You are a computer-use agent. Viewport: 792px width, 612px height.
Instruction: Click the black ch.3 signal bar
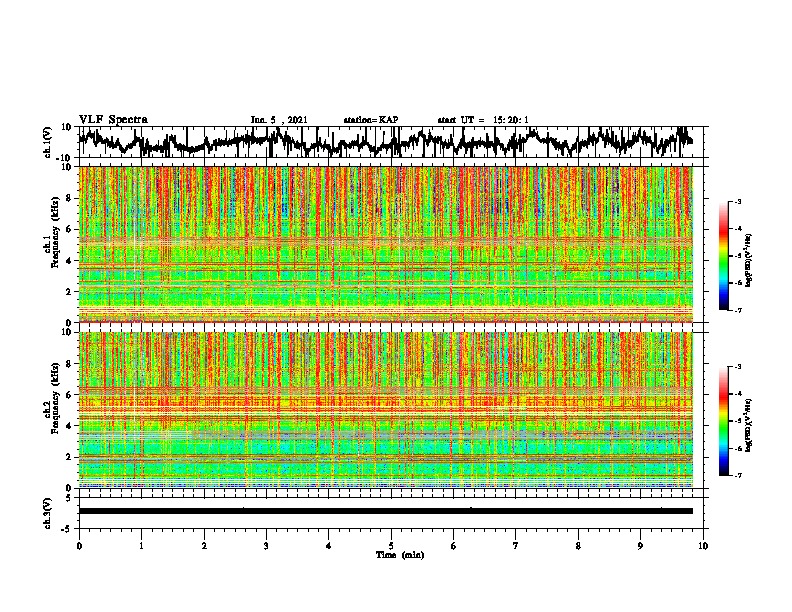point(386,511)
